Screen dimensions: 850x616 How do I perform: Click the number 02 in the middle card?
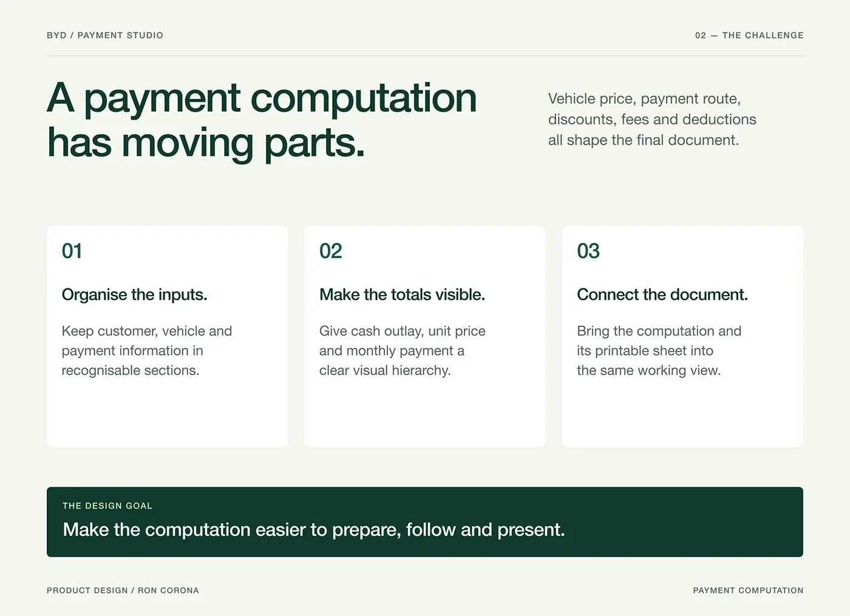331,251
